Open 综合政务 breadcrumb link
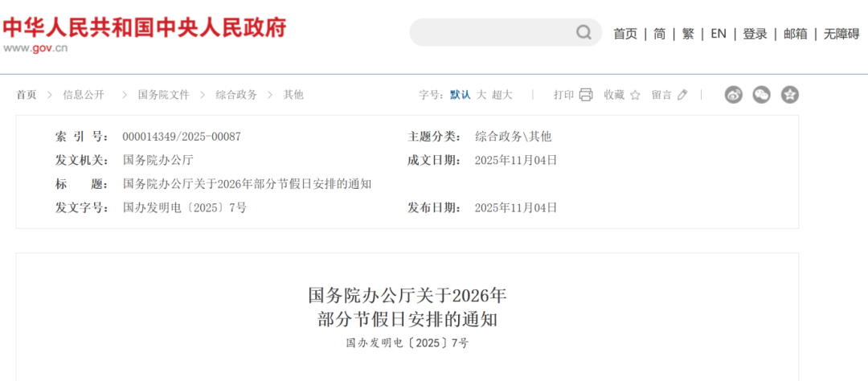Screen dimensions: 868x381 236,95
